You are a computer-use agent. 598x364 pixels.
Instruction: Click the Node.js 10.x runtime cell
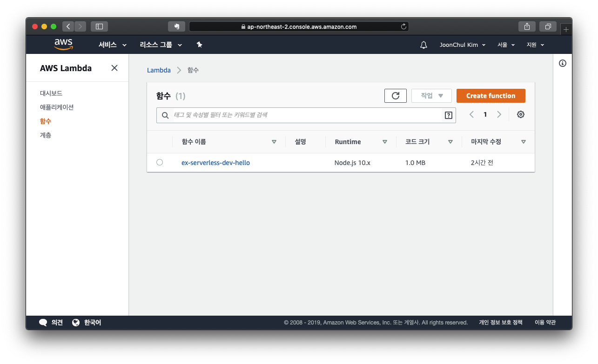pyautogui.click(x=352, y=163)
